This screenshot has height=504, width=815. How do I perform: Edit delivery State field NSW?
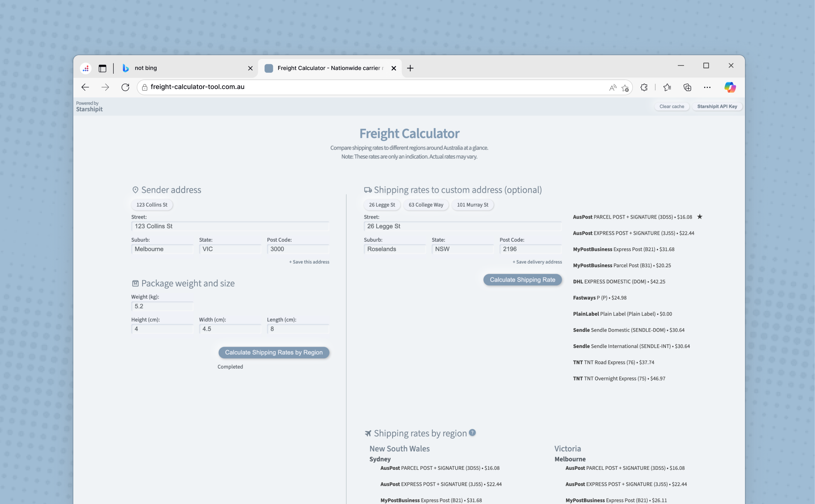click(463, 249)
